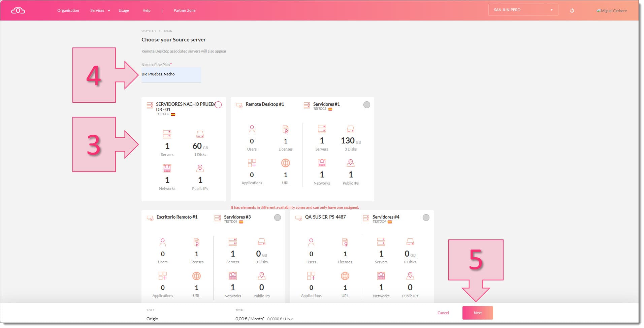Select the Servidores #4 radio button
Image resolution: width=644 pixels, height=328 pixels.
coord(426,218)
